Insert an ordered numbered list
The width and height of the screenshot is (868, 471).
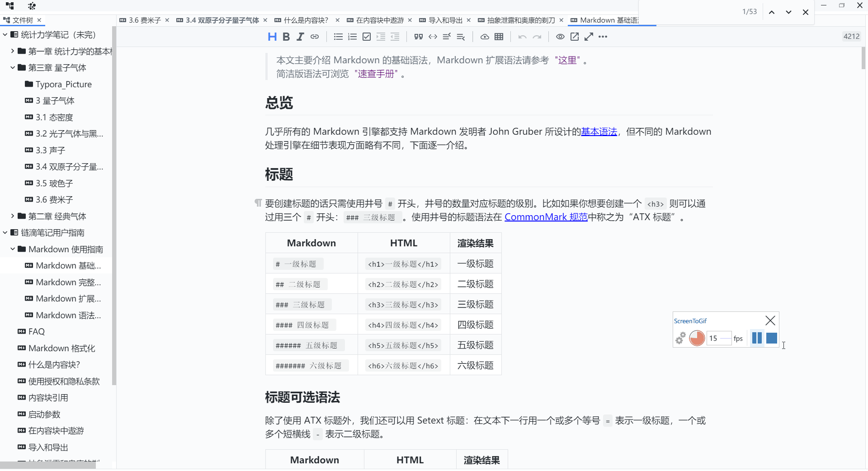353,37
